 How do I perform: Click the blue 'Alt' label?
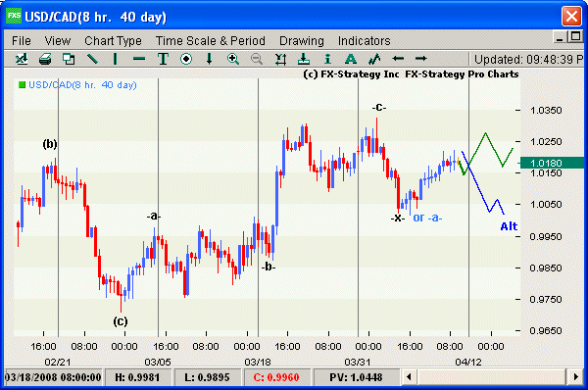click(509, 226)
